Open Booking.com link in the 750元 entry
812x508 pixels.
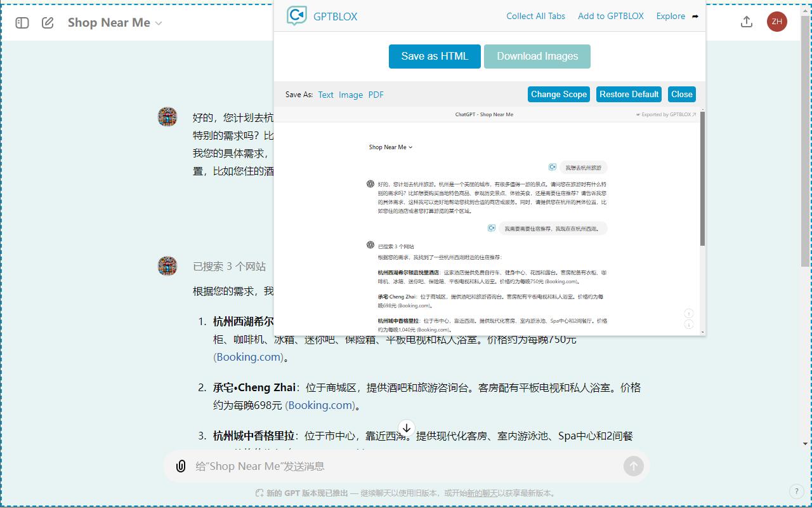249,357
